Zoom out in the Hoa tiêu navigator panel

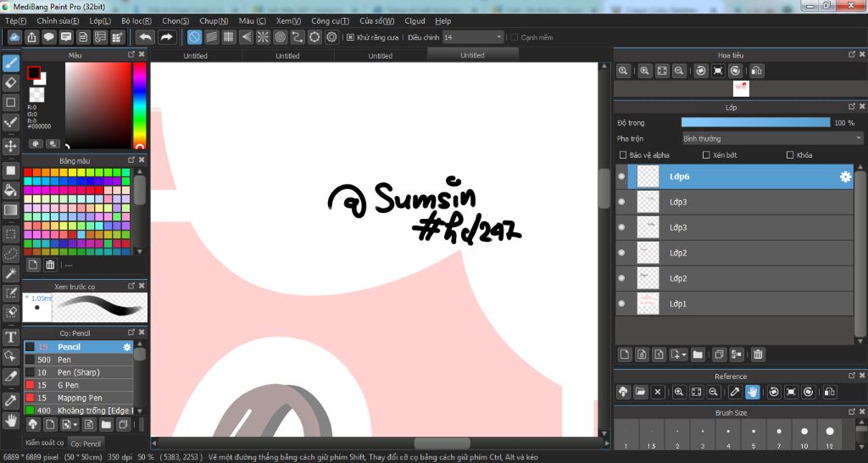pos(679,71)
